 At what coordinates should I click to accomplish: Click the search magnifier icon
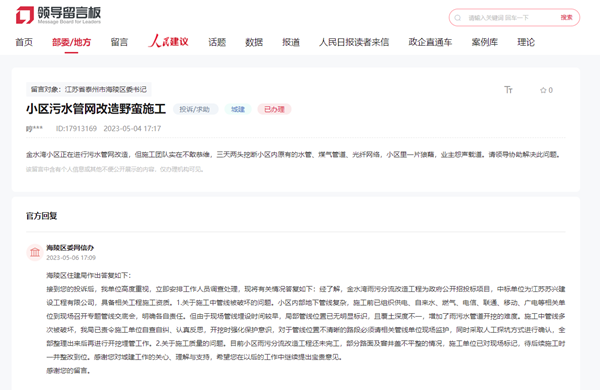[458, 18]
